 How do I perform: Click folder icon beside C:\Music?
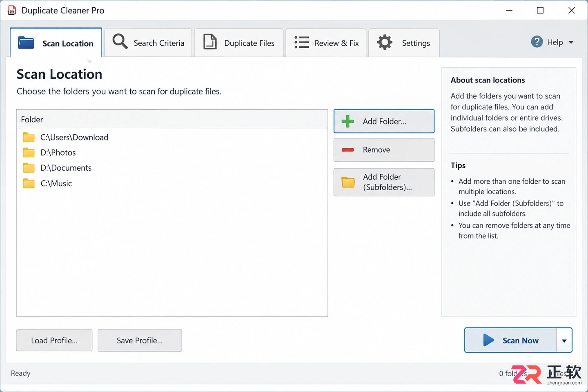click(29, 183)
